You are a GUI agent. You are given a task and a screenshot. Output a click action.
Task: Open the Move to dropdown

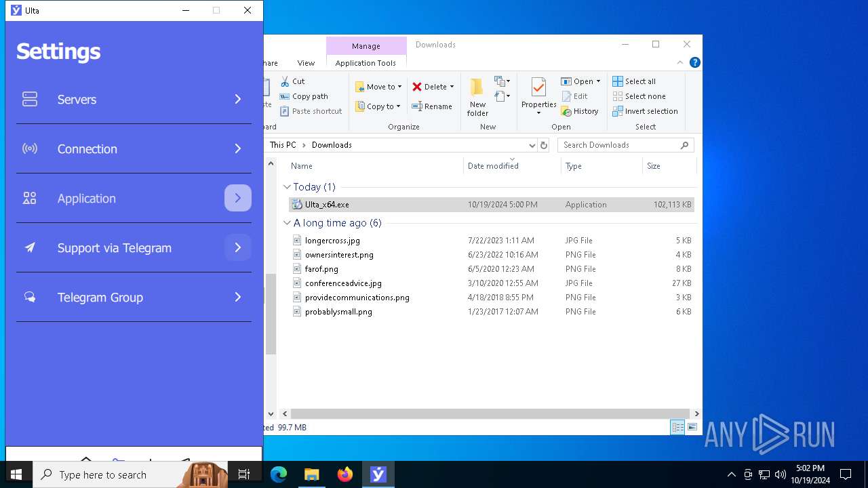(378, 87)
